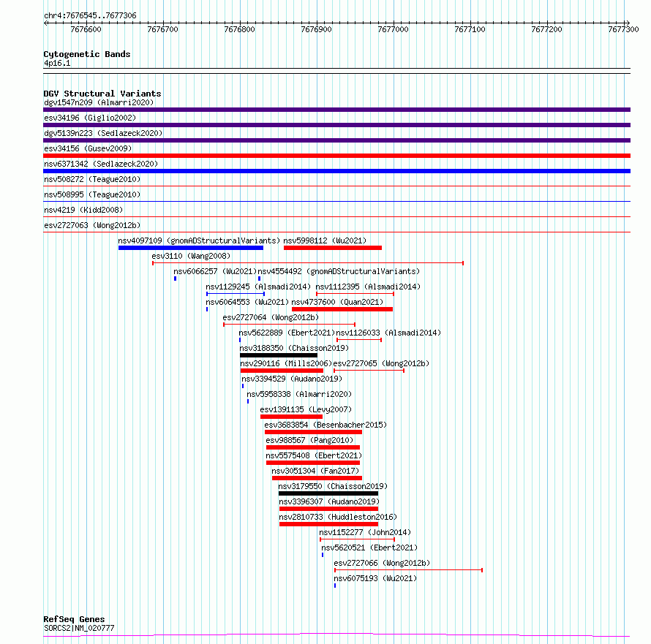The image size is (651, 644).
Task: Click the RefSeq Genes track title
Action: click(74, 620)
